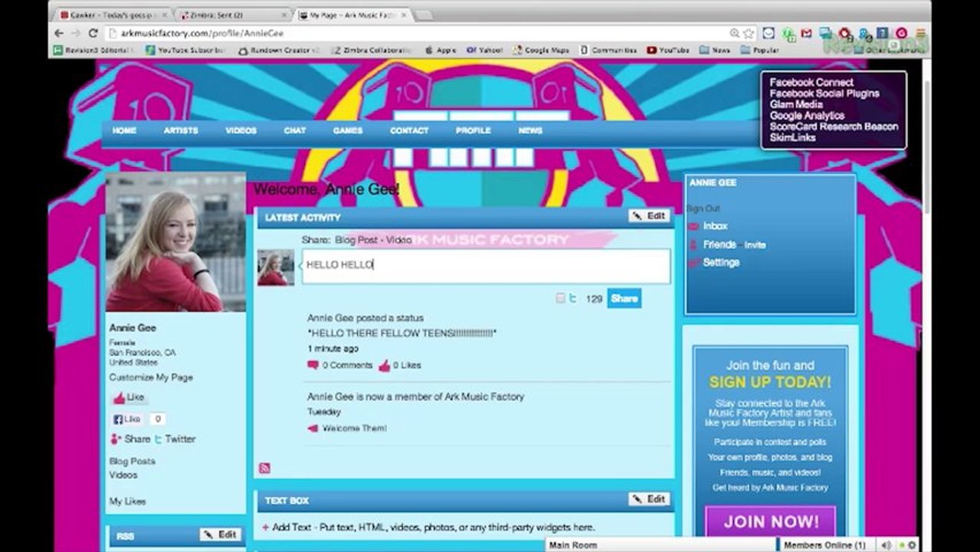
Task: Click the Settings icon in Annie Gee panel
Action: coord(693,263)
